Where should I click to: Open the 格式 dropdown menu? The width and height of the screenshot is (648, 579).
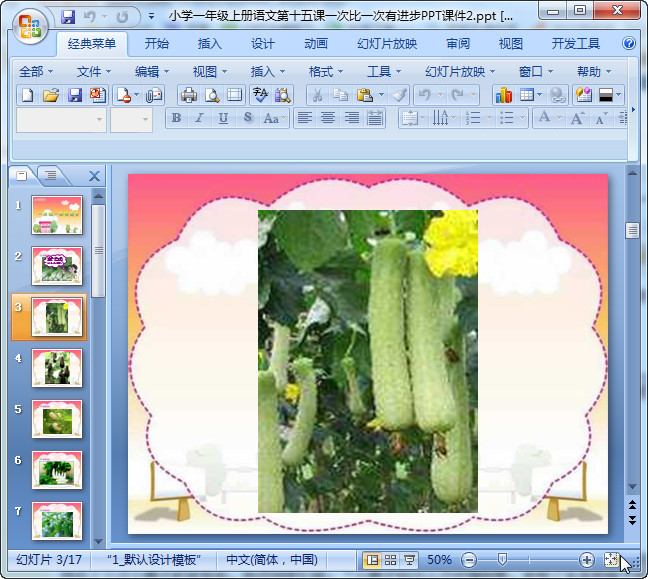[326, 71]
